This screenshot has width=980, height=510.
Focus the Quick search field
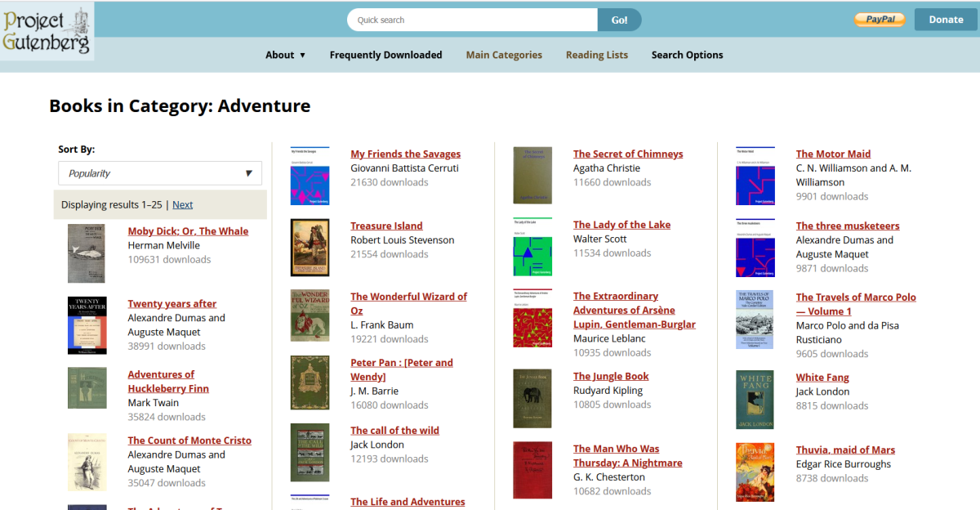coord(473,20)
